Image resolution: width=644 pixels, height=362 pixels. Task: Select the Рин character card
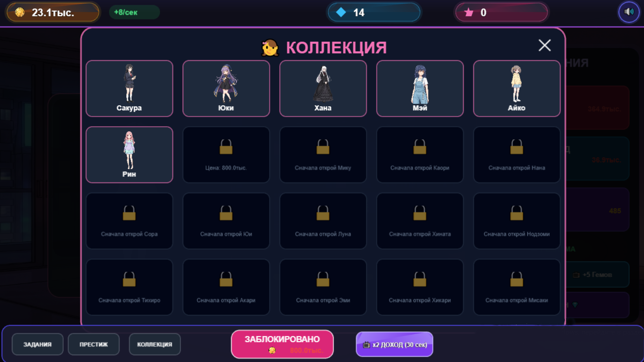[x=129, y=154]
